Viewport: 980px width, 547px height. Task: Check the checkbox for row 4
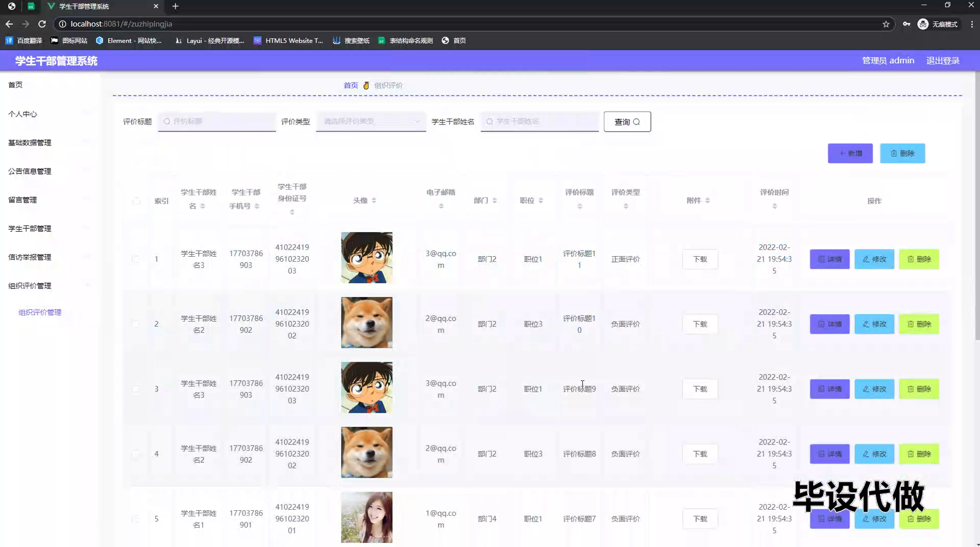(136, 454)
